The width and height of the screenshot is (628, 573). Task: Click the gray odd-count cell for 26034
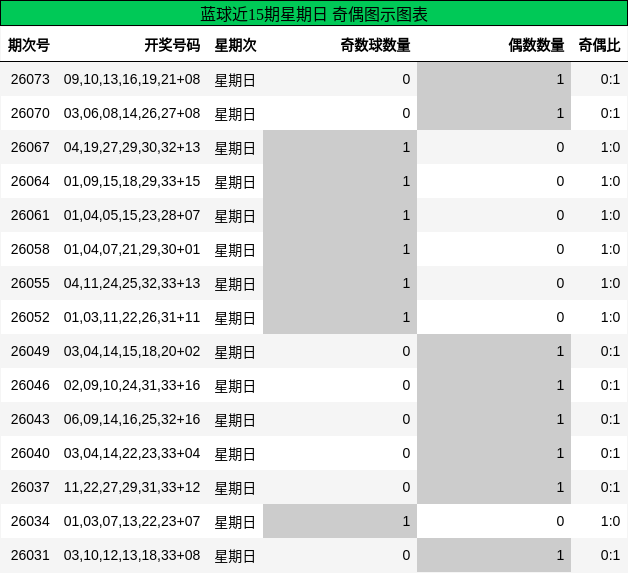340,521
